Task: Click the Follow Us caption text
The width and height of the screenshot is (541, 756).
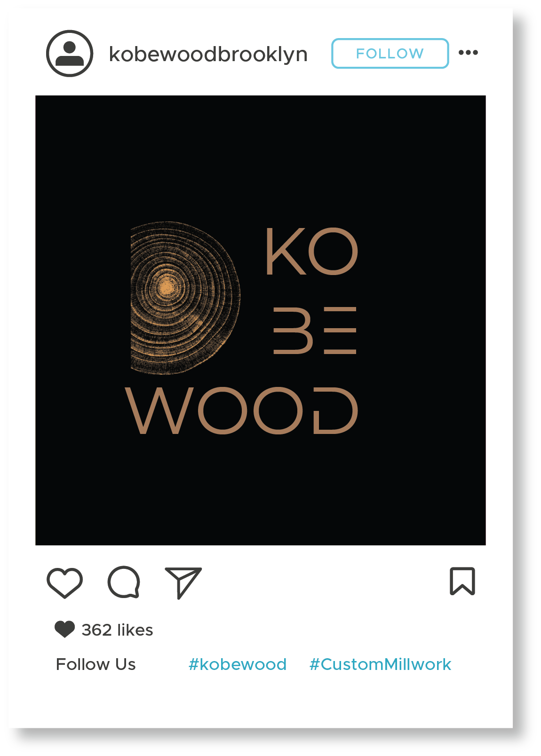Action: [x=95, y=664]
